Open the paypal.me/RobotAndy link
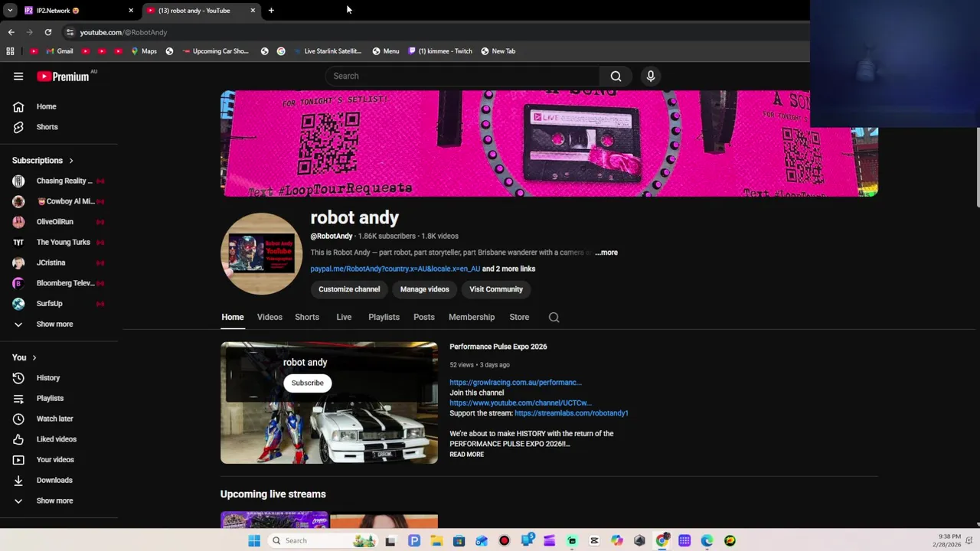 click(x=395, y=269)
